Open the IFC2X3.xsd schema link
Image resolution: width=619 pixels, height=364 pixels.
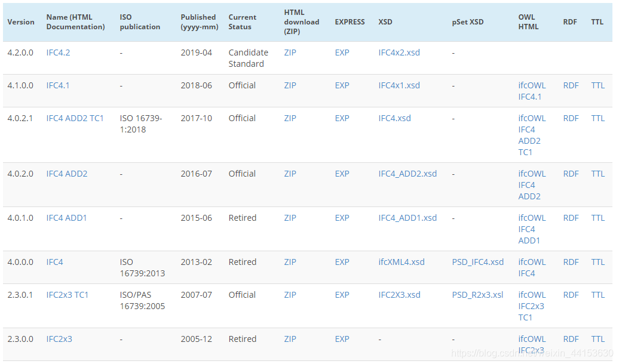(x=399, y=295)
